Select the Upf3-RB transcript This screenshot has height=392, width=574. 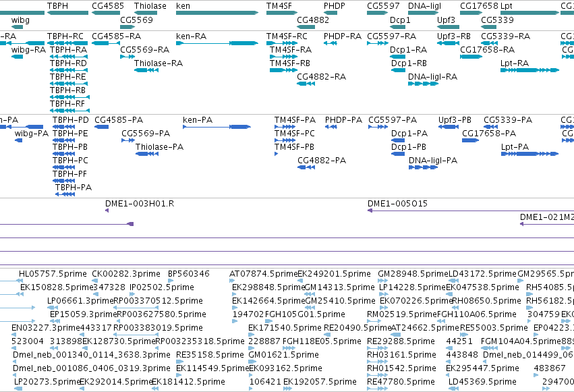tap(448, 43)
